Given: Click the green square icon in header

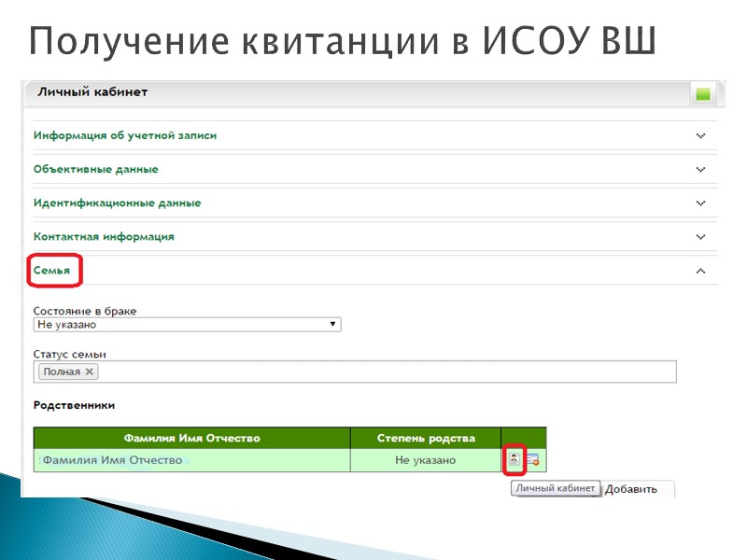Looking at the screenshot, I should [x=703, y=94].
